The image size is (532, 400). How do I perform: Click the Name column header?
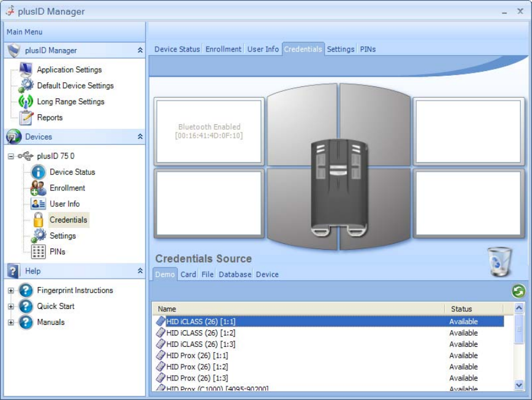coord(299,309)
